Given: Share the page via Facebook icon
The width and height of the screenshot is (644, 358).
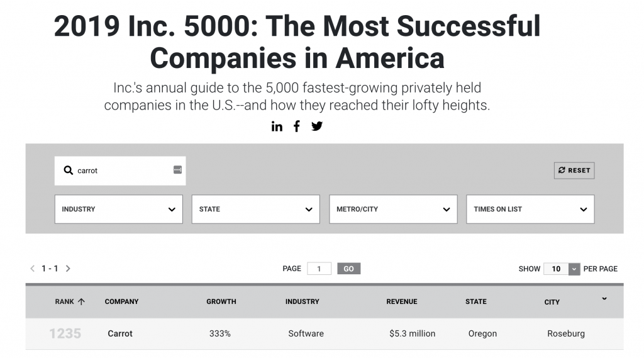Looking at the screenshot, I should coord(297,126).
